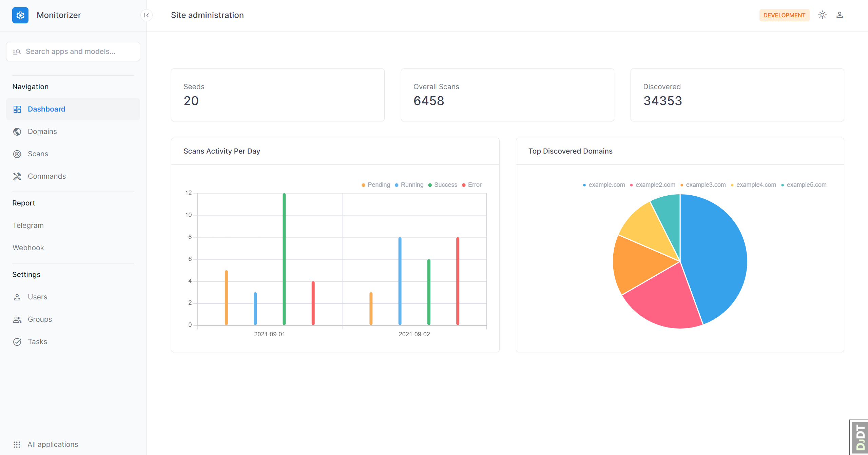Select the Dashboard navigation item
The height and width of the screenshot is (455, 868).
coord(46,109)
